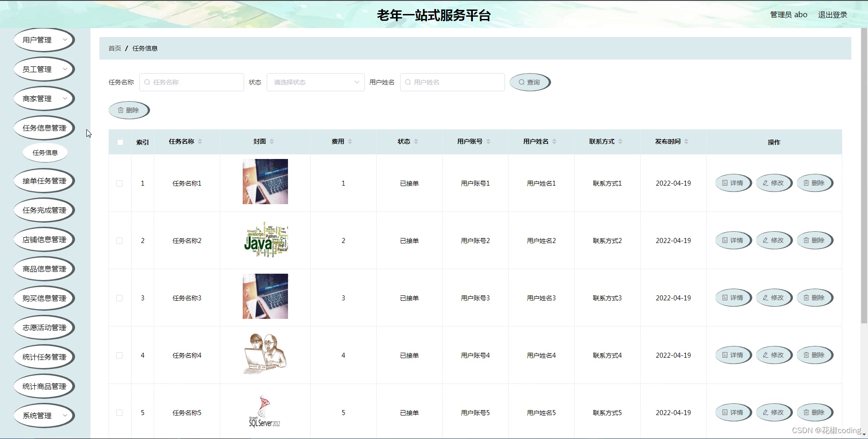Open the 请选择状态 status dropdown

(315, 82)
